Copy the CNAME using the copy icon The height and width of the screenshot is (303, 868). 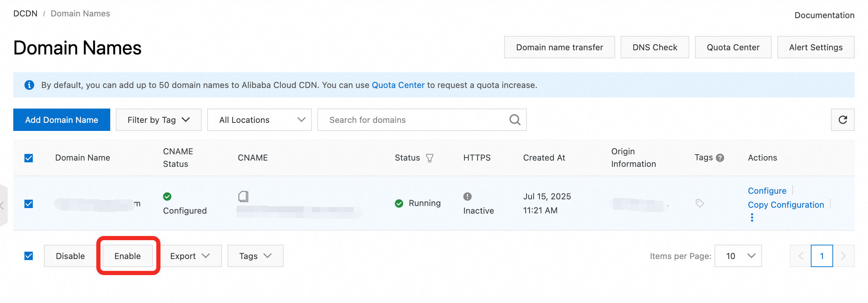pos(243,196)
